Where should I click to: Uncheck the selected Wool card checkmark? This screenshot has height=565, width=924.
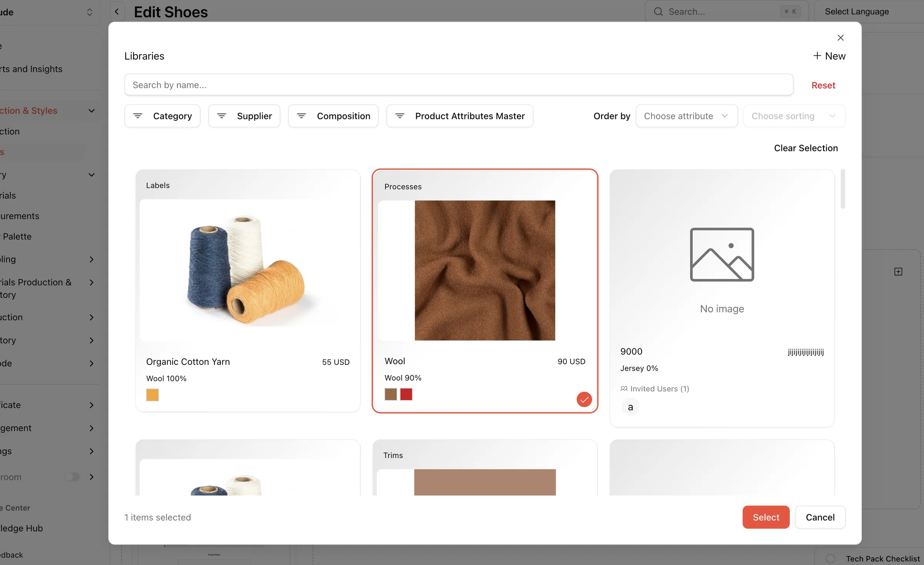pyautogui.click(x=584, y=399)
